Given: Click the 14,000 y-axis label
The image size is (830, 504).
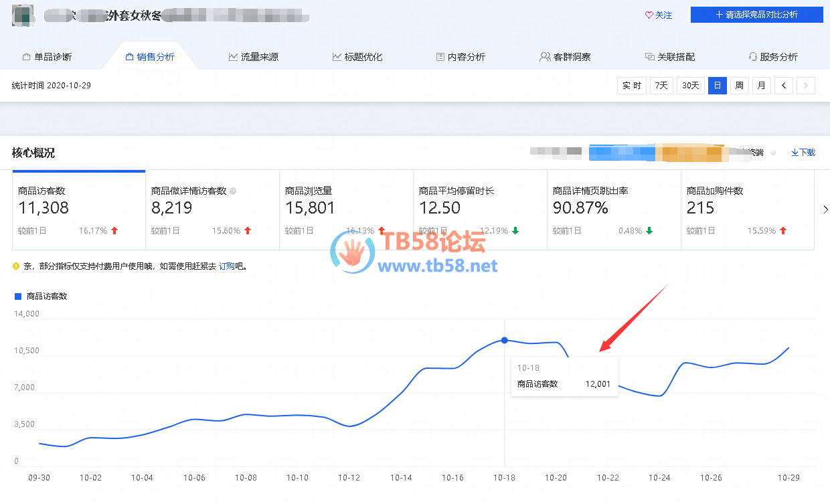Looking at the screenshot, I should (x=27, y=314).
